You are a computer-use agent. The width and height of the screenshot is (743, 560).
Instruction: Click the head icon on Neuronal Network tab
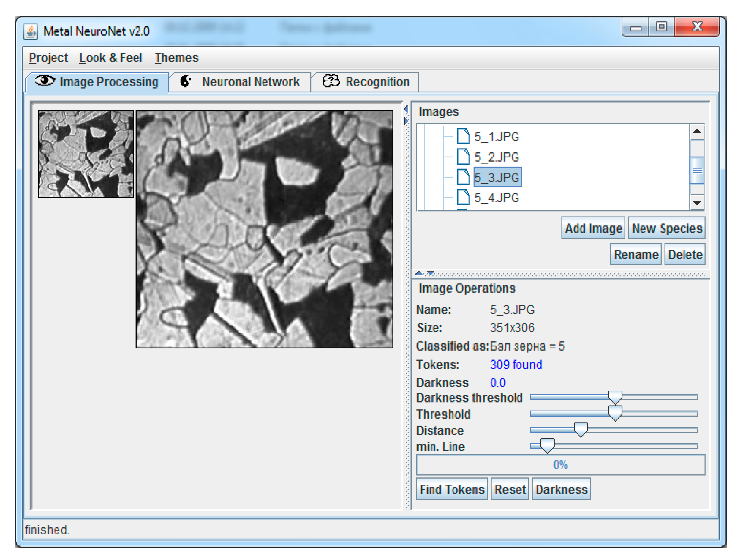click(185, 82)
